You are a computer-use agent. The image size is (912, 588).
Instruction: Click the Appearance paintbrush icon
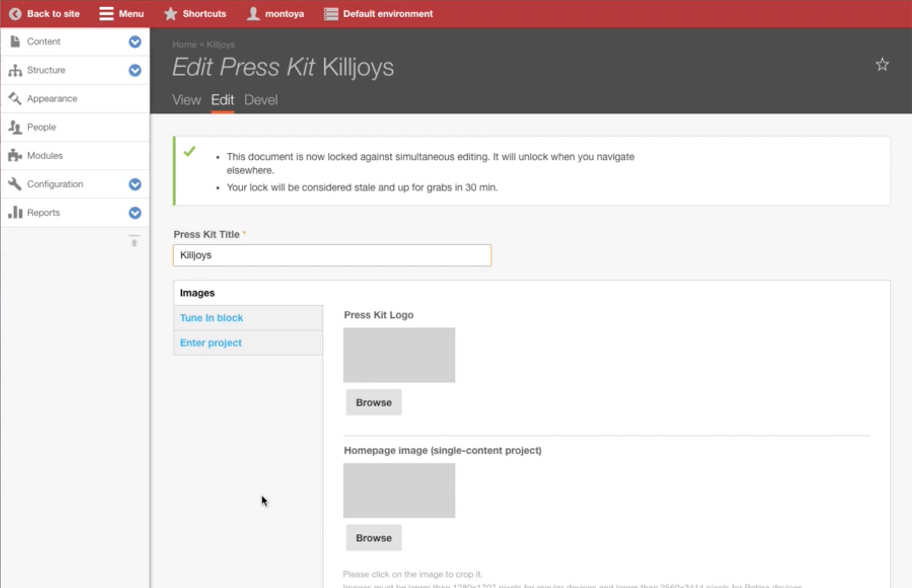[15, 98]
